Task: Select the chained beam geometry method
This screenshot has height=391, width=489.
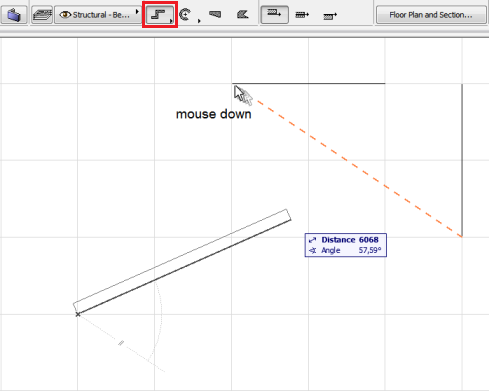Action: pos(160,15)
